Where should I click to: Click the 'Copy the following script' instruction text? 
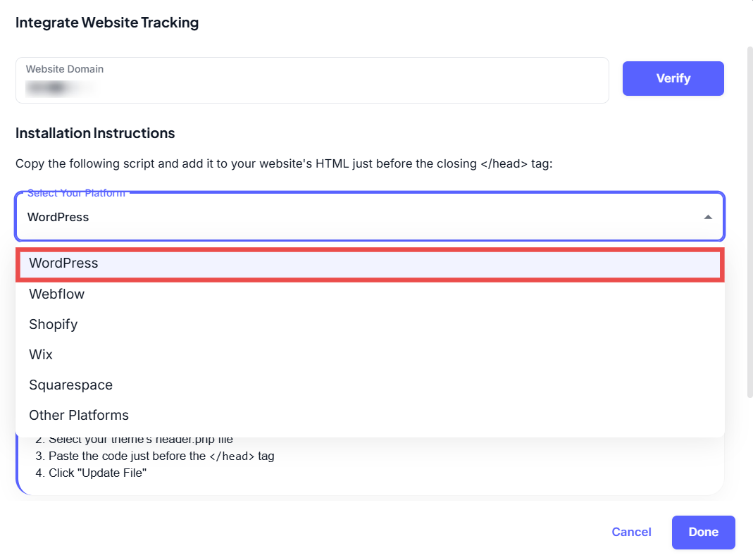click(286, 164)
